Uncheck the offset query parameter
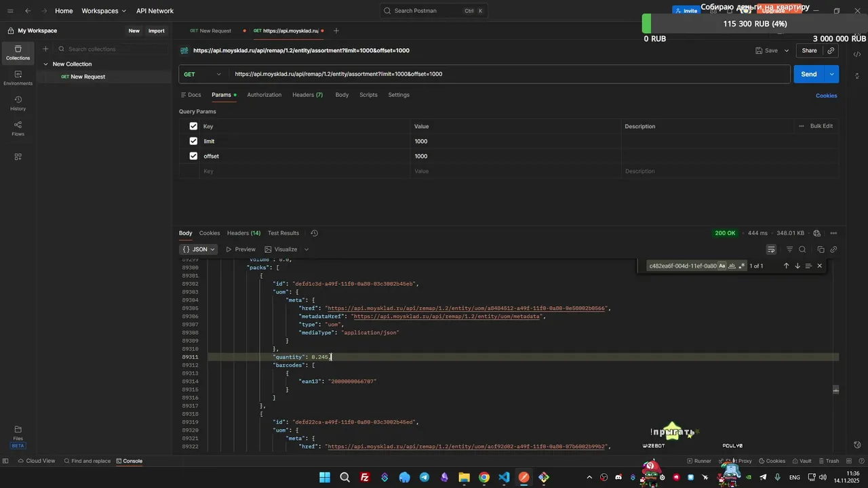 click(193, 156)
